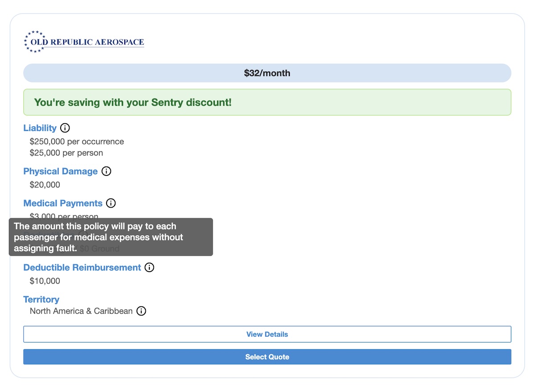Open View Details for this quote
535x392 pixels.
267,335
